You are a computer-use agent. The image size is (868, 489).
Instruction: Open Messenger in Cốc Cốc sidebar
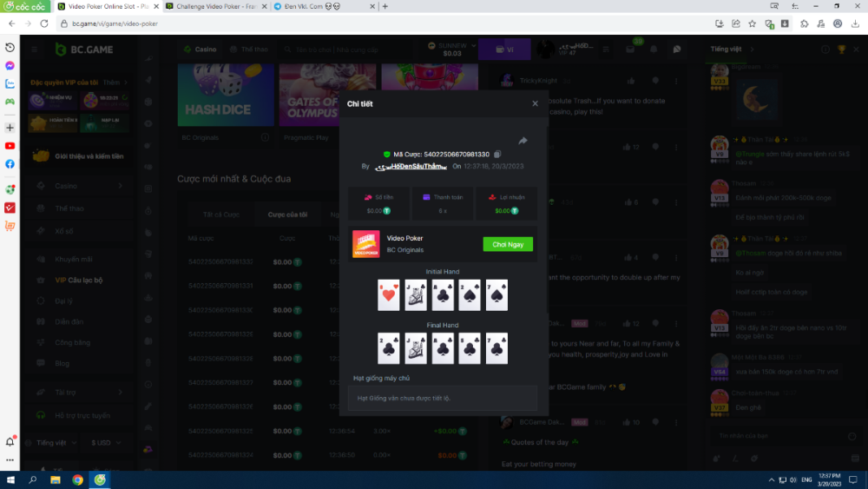pos(10,65)
